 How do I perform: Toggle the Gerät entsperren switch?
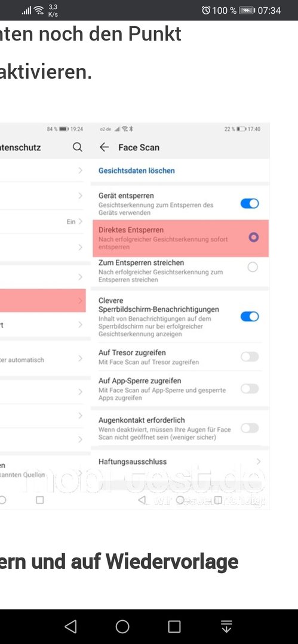250,203
